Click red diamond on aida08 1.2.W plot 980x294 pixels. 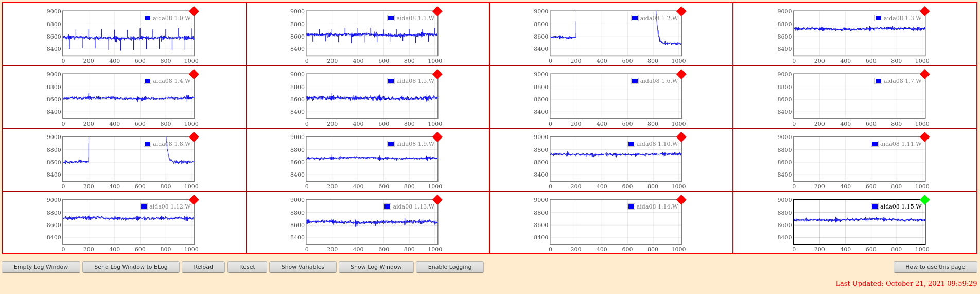tap(681, 11)
